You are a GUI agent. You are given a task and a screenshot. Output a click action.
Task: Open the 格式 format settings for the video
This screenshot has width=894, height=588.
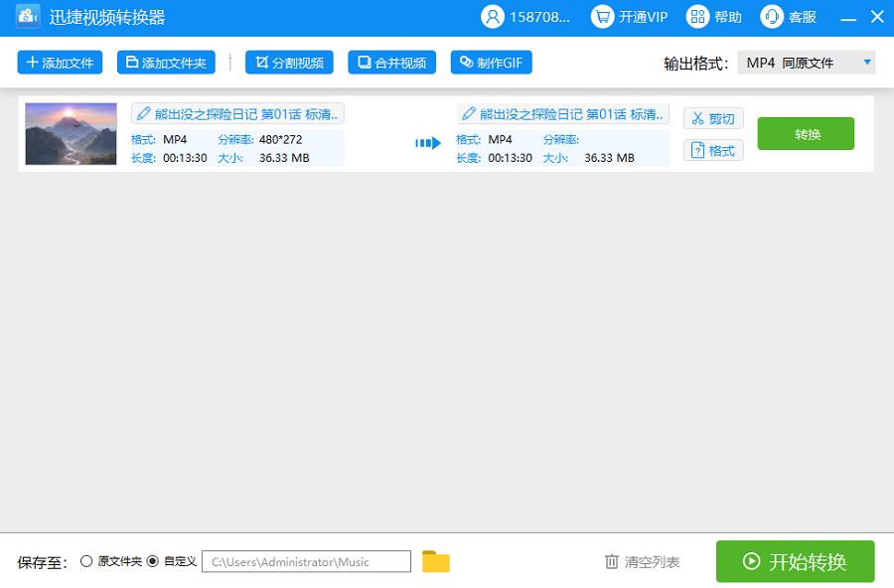pyautogui.click(x=713, y=149)
